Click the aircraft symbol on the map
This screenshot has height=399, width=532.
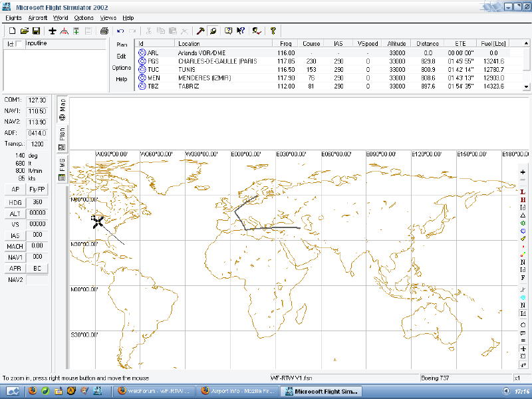98,222
